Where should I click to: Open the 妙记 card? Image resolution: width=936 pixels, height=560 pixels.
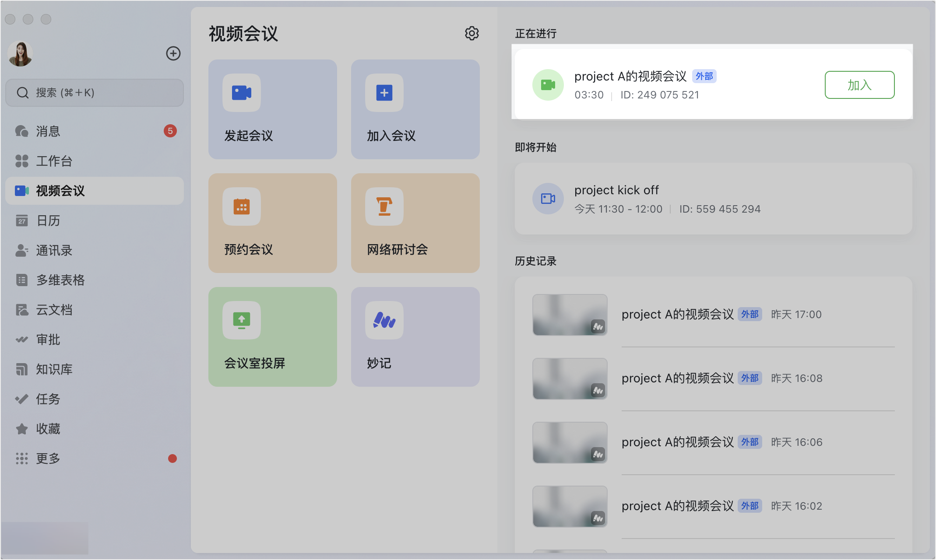[415, 337]
